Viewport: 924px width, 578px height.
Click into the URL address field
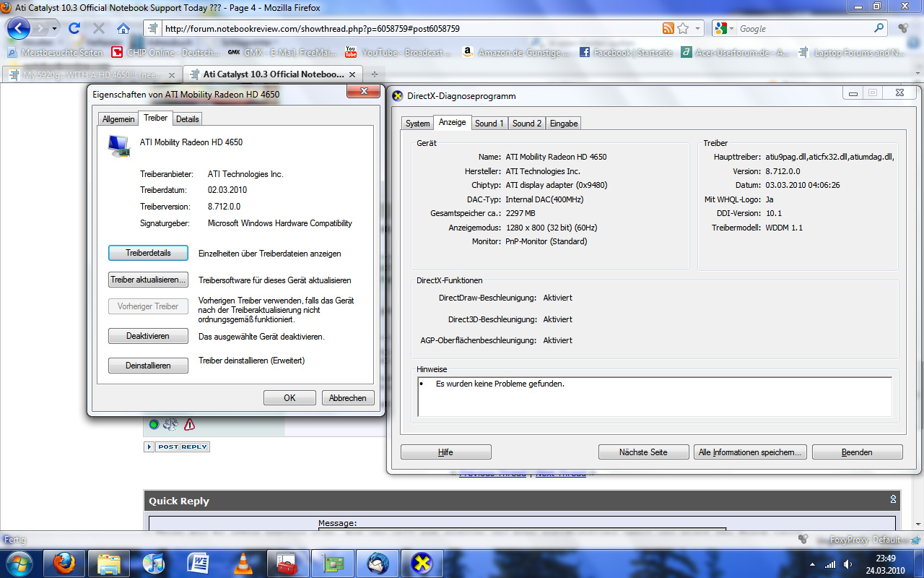pyautogui.click(x=411, y=29)
